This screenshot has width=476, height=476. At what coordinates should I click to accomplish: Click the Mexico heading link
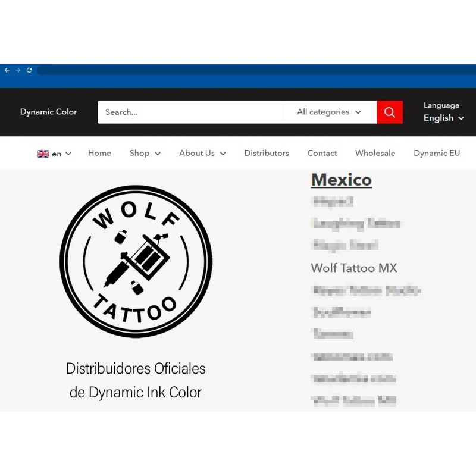[342, 180]
